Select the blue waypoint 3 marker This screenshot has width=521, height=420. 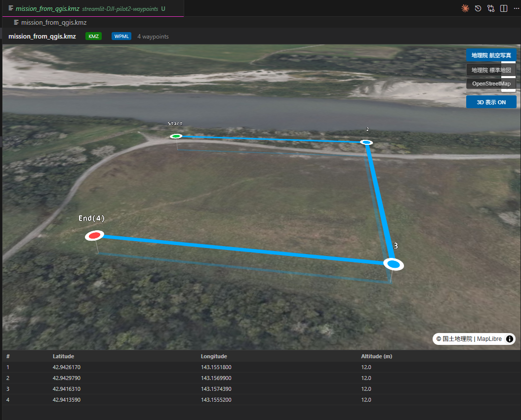394,264
